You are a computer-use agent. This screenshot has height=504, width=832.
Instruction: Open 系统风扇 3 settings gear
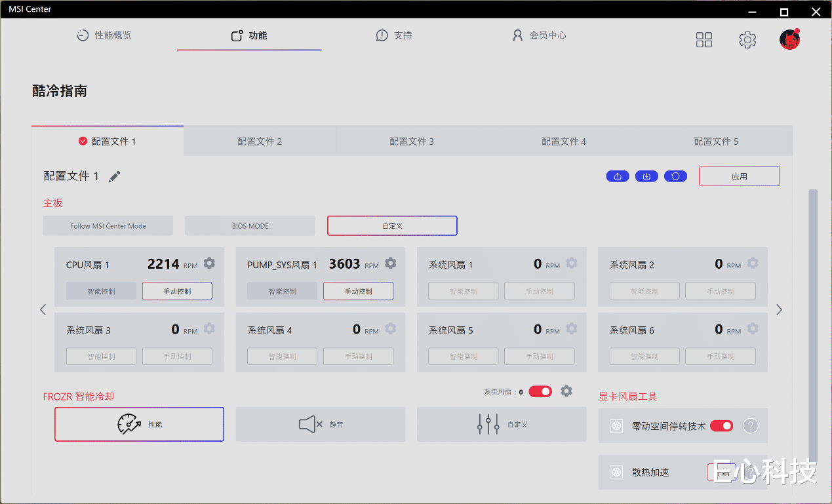click(209, 329)
